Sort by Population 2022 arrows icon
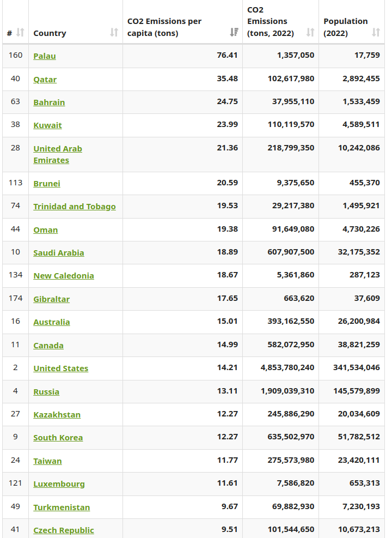The width and height of the screenshot is (392, 538). 376,33
